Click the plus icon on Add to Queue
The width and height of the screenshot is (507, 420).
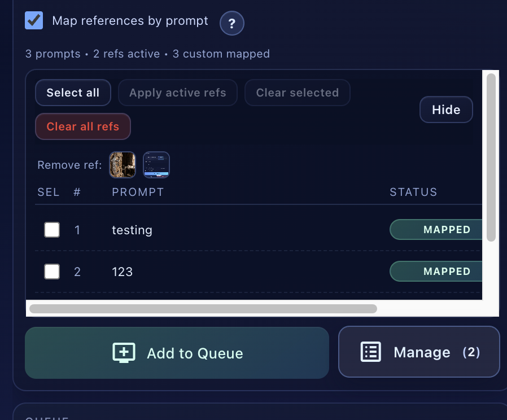pos(123,352)
